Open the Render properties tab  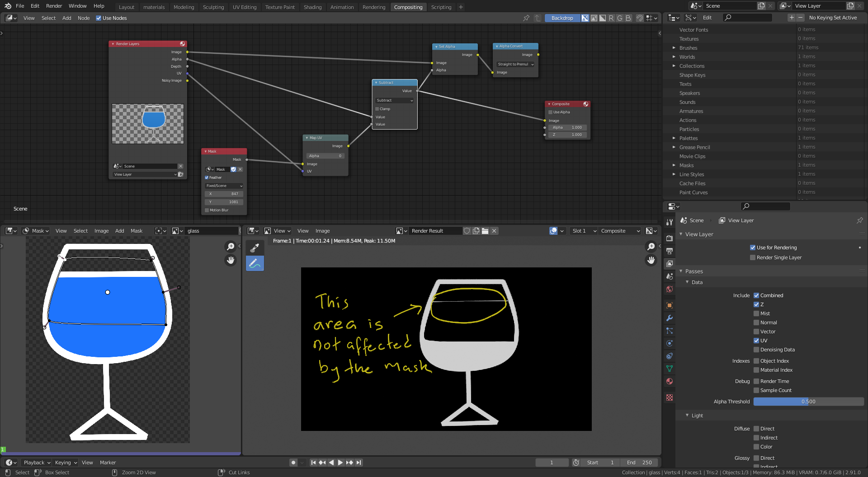pyautogui.click(x=670, y=238)
